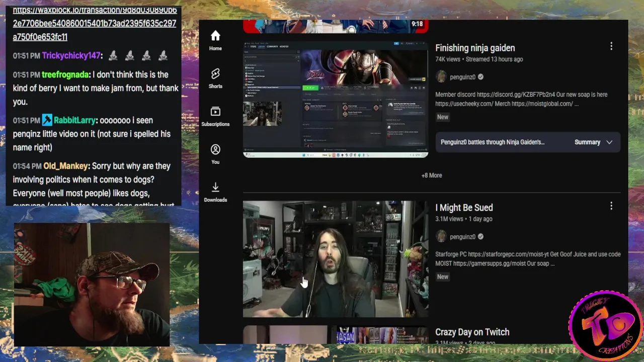Viewport: 644px width, 362px height.
Task: Click '74K views • Streamed 13 hours ago' text
Action: pos(479,59)
